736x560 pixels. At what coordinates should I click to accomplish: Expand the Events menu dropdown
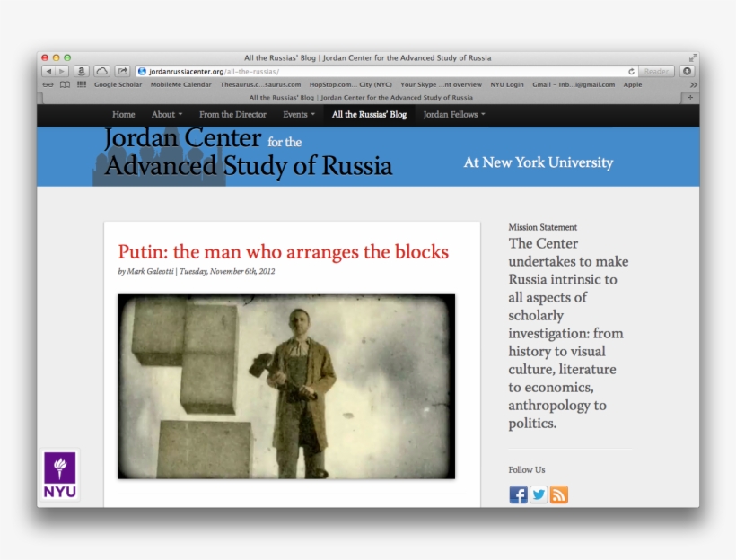pos(299,115)
